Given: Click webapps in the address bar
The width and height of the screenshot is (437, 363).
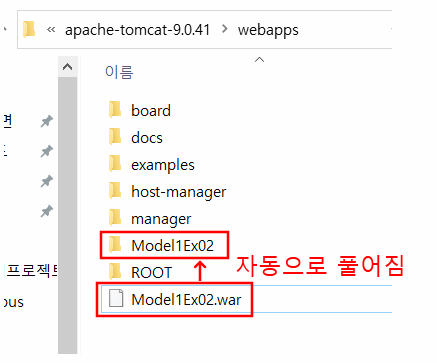Looking at the screenshot, I should (268, 30).
